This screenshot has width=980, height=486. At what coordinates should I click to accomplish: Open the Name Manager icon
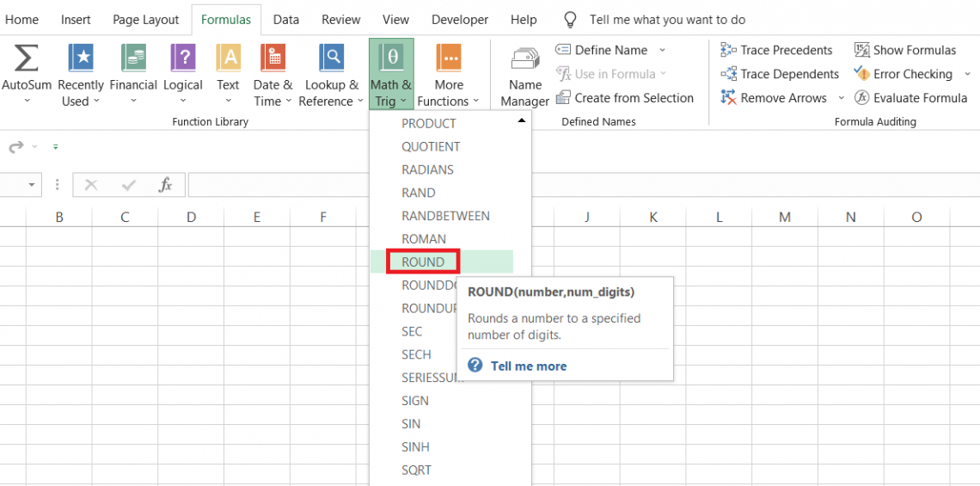pos(524,60)
